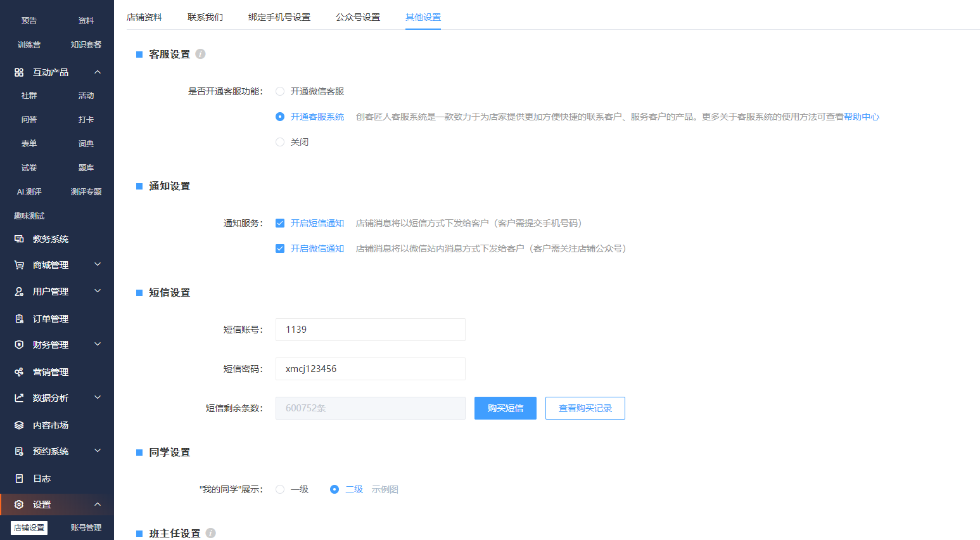Collapse the 互动产品 section chevron
Viewport: 980px width, 540px height.
point(98,72)
